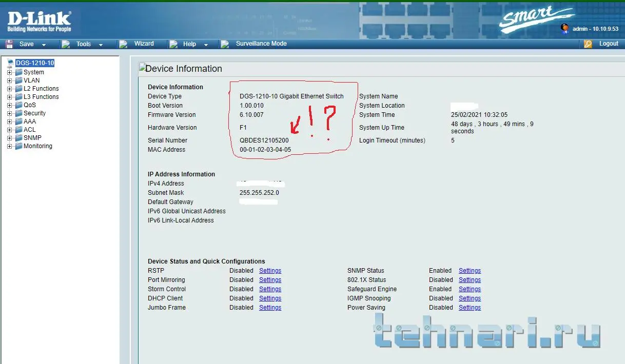This screenshot has width=625, height=364.
Task: Click firmware version value 6.10.007
Action: (251, 115)
